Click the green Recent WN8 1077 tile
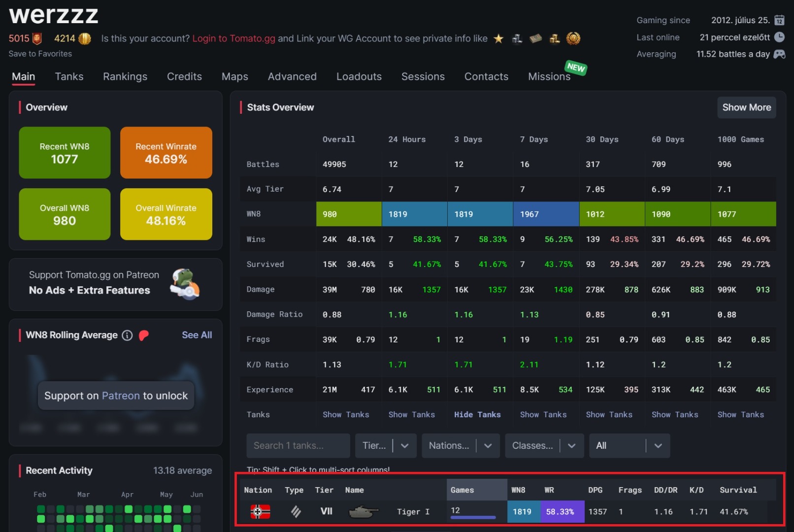Viewport: 794px width, 532px height. pos(65,153)
